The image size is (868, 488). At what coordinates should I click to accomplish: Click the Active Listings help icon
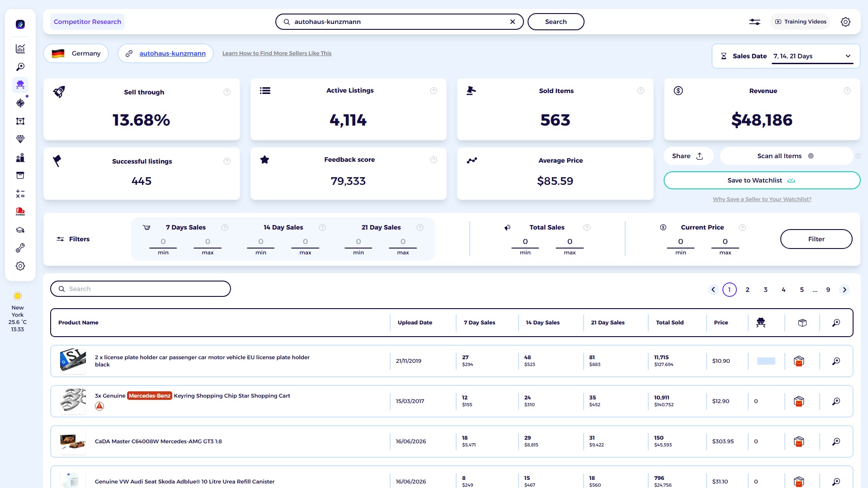point(434,91)
